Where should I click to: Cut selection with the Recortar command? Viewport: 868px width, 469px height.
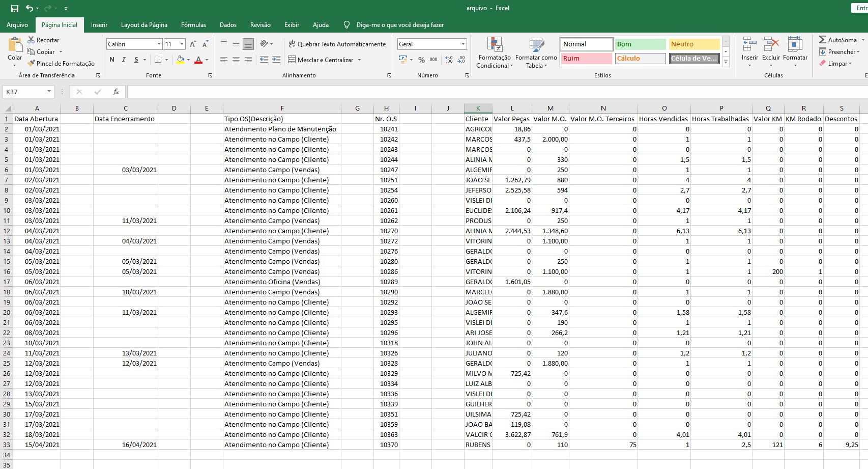coord(43,40)
